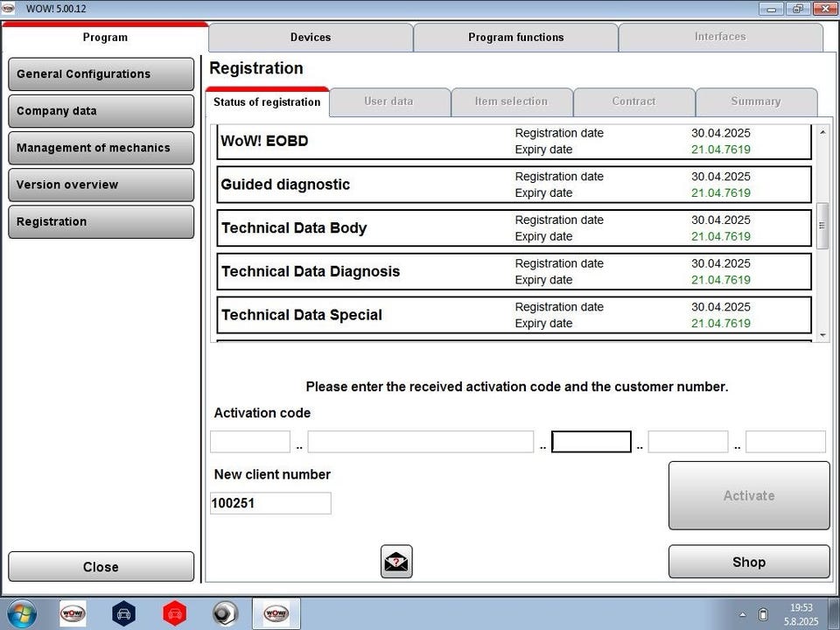Click the first activation code field

(x=249, y=442)
